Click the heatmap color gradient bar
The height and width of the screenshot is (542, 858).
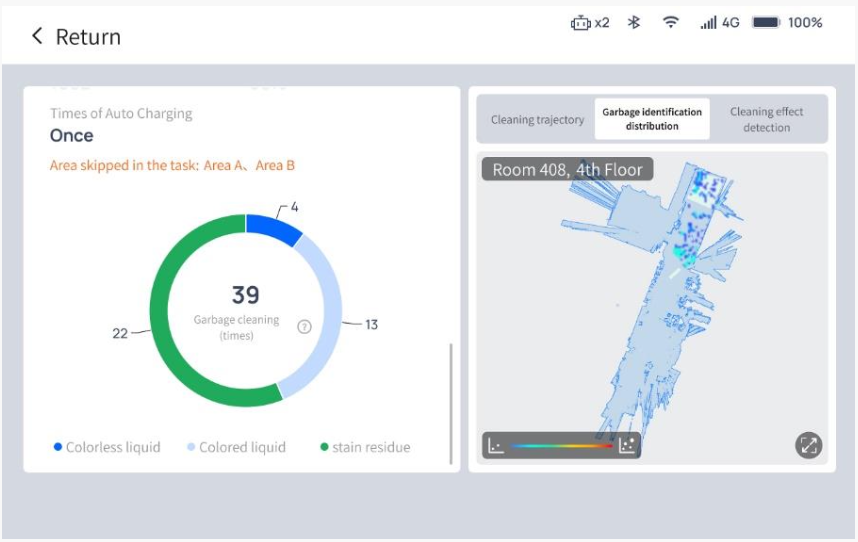click(561, 446)
